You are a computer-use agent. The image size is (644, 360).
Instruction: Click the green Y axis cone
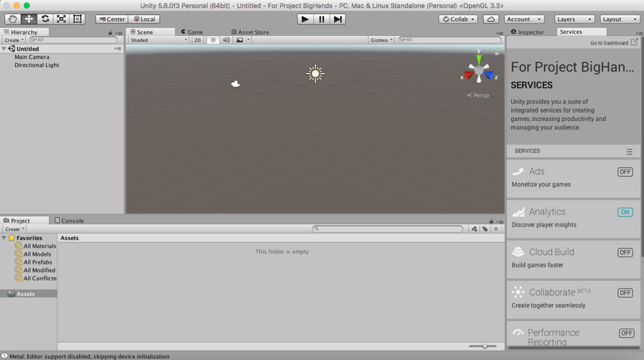click(479, 60)
